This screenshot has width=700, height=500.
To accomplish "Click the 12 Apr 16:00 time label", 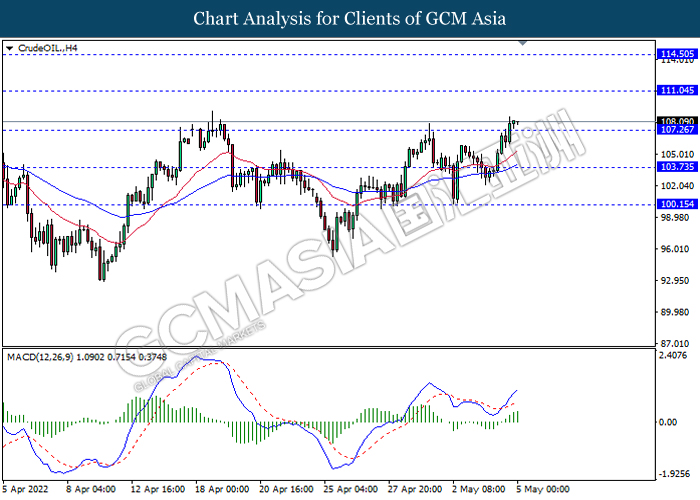I will tap(158, 489).
